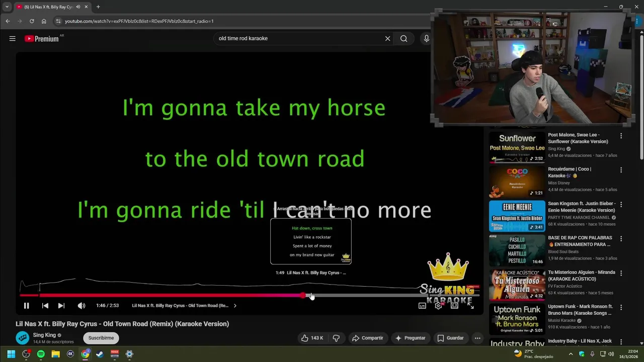The width and height of the screenshot is (644, 362).
Task: Enter fullscreen video mode
Action: [x=470, y=306]
